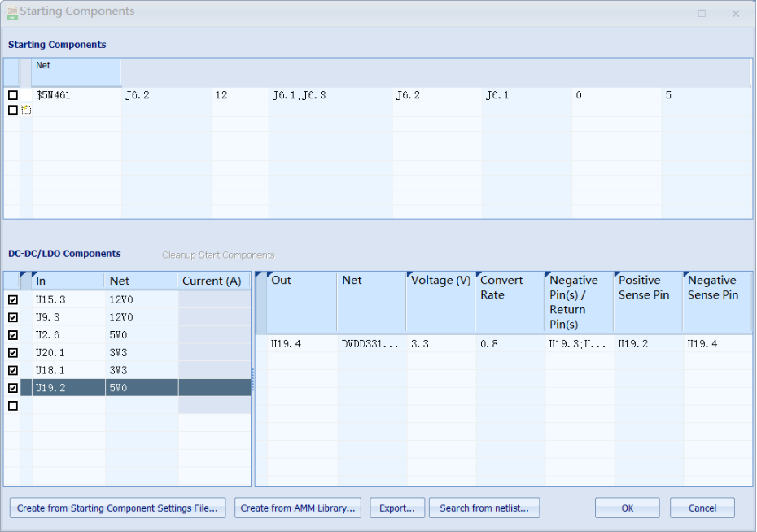This screenshot has width=757, height=532.
Task: Uncheck the U15.3 component checkbox
Action: (x=13, y=299)
